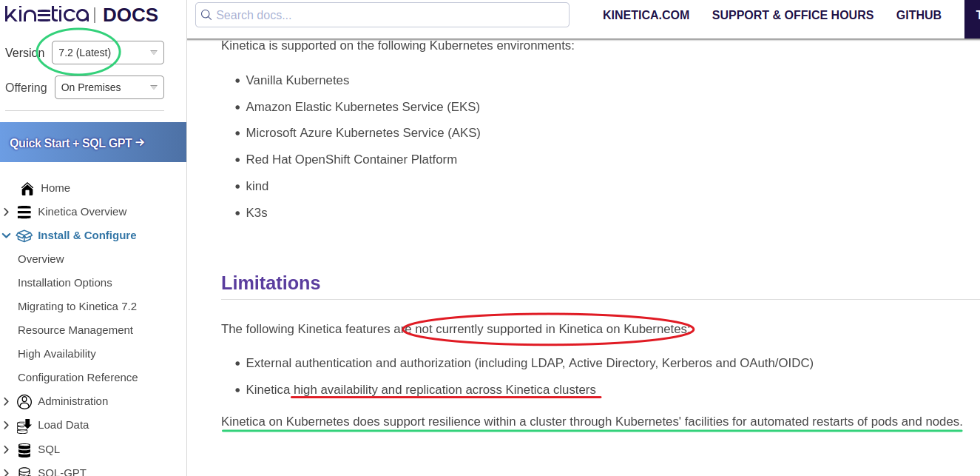This screenshot has width=980, height=476.
Task: Click the Search docs input field
Action: point(382,15)
